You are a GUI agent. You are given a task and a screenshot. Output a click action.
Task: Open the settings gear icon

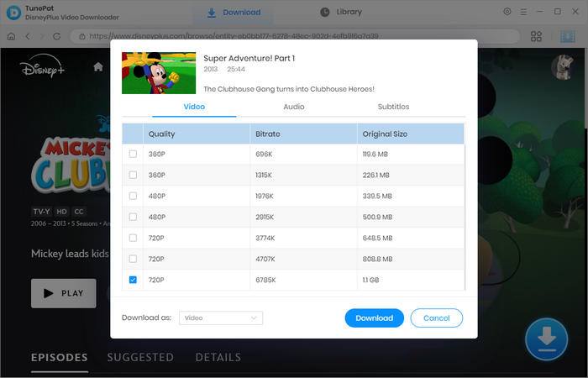507,12
